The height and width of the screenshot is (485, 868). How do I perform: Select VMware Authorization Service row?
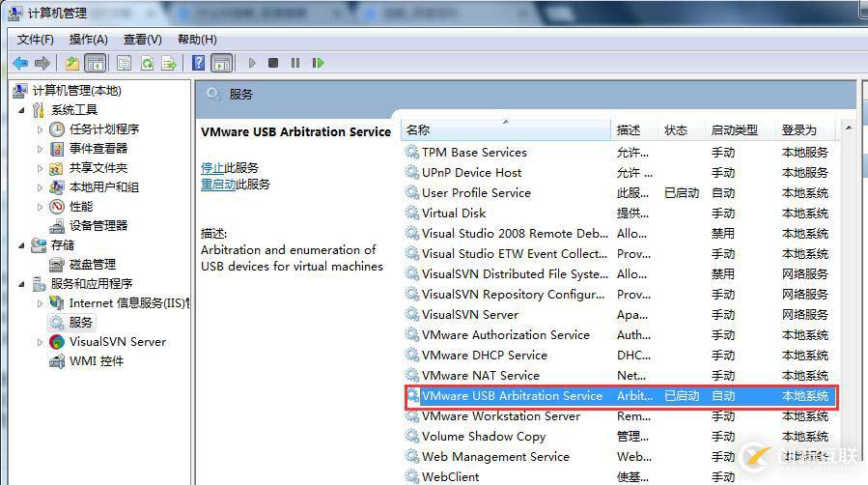620,335
